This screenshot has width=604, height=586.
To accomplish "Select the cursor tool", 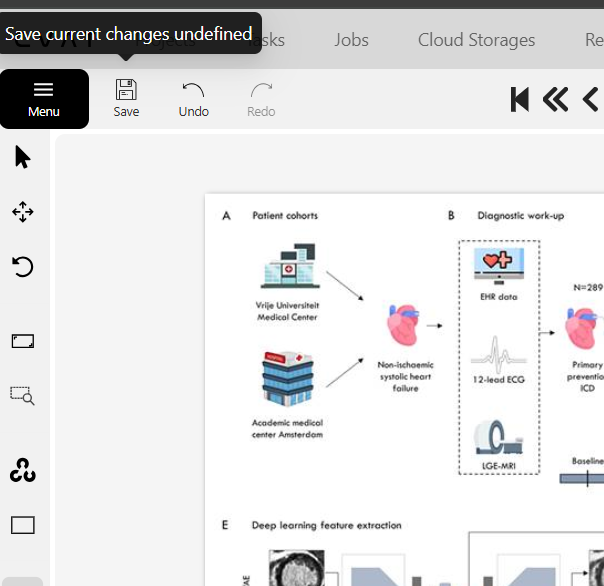I will [22, 157].
